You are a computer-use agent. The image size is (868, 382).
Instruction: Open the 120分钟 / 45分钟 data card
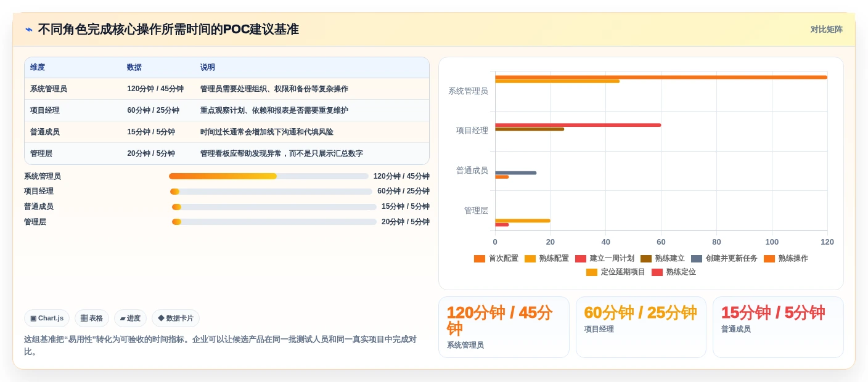(x=504, y=327)
